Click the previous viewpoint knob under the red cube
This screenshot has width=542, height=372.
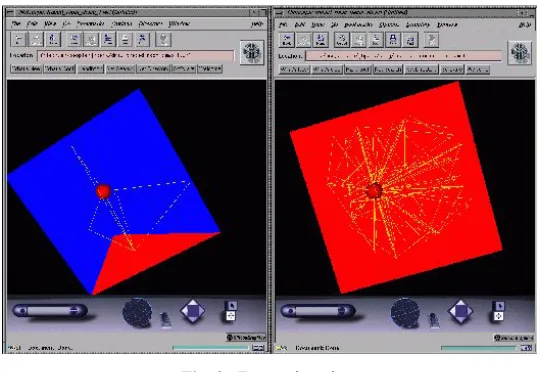coord(290,310)
